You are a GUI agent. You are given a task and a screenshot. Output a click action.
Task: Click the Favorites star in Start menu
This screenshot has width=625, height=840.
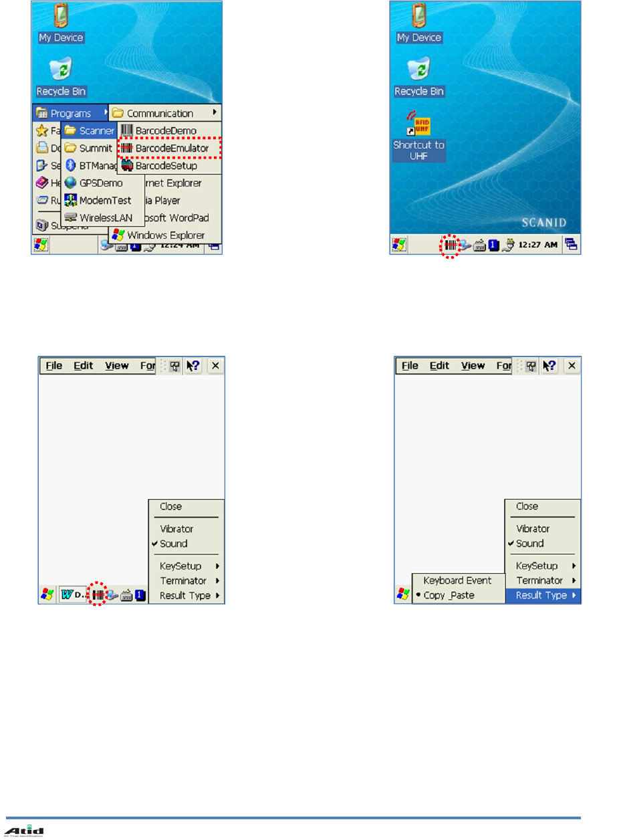click(41, 130)
